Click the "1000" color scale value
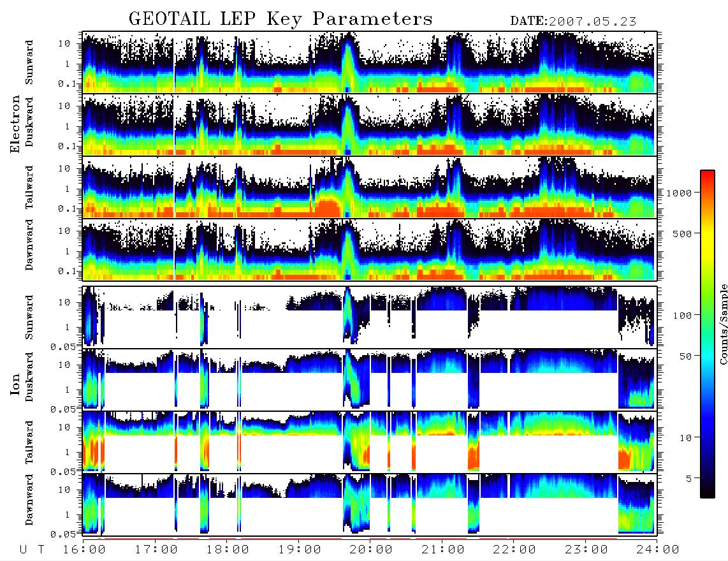728x561 pixels. point(679,193)
